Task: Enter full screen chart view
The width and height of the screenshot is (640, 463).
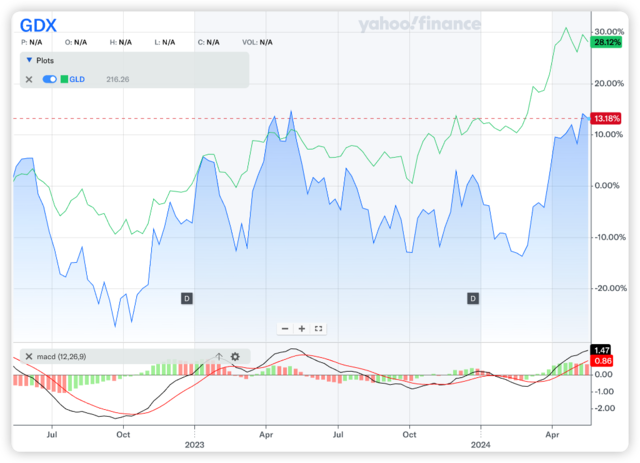Action: pyautogui.click(x=318, y=328)
